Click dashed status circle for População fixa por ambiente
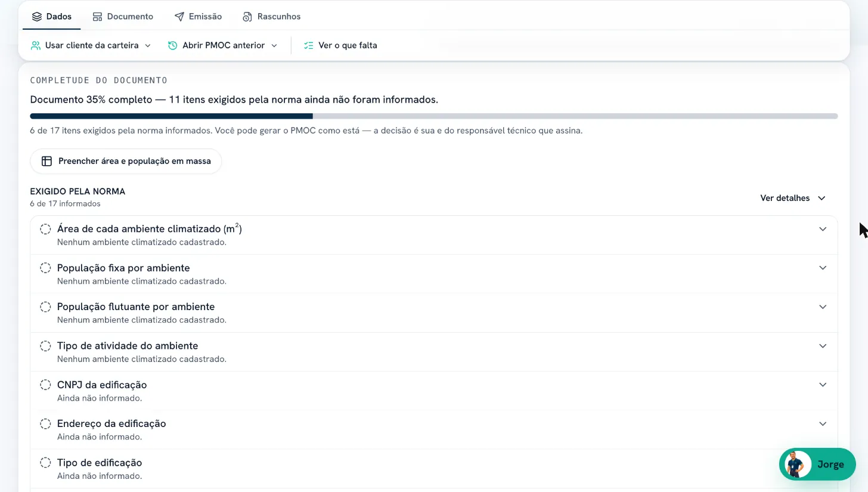Viewport: 868px width, 492px height. click(x=45, y=268)
